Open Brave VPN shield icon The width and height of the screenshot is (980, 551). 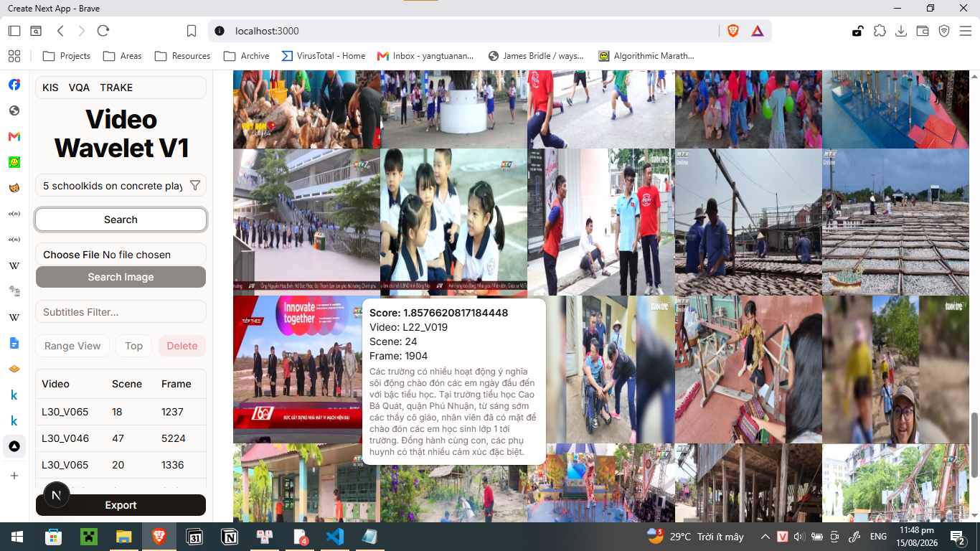(x=944, y=31)
